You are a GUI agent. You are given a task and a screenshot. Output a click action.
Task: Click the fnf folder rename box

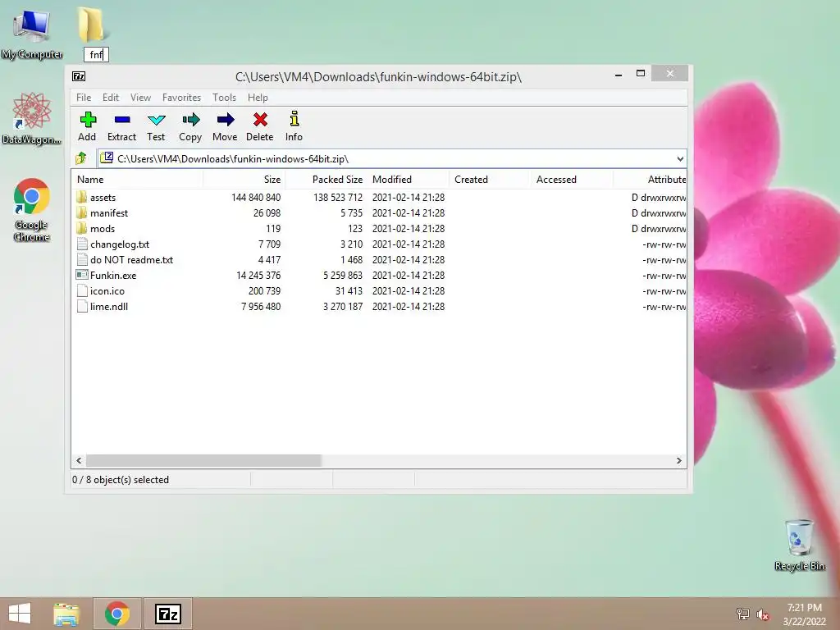pyautogui.click(x=97, y=55)
